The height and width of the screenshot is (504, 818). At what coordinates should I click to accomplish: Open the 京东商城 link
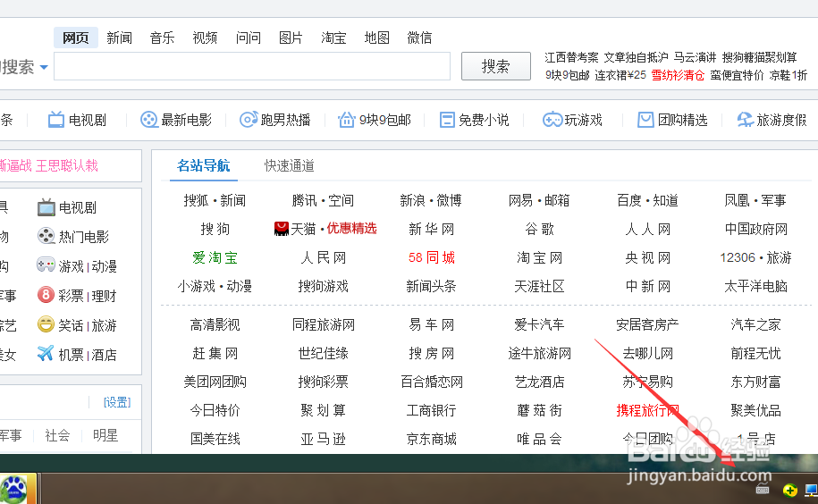(431, 439)
